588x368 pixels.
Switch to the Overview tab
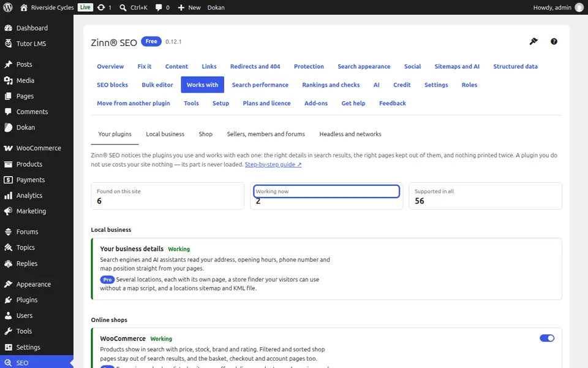point(110,66)
